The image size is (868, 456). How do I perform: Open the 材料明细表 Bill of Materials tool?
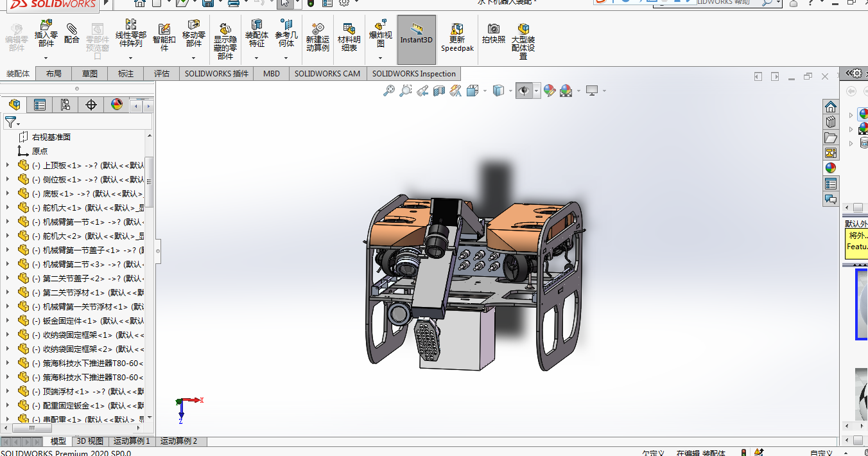[x=349, y=37]
